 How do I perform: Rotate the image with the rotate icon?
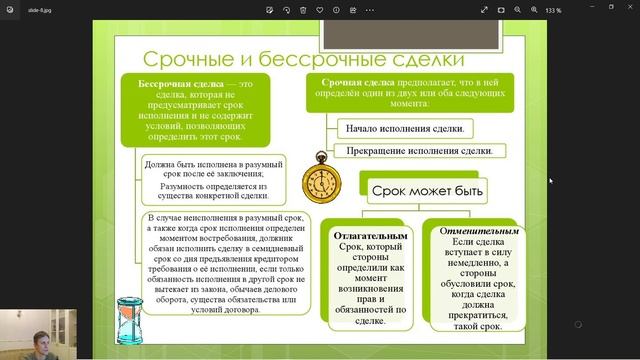click(286, 10)
